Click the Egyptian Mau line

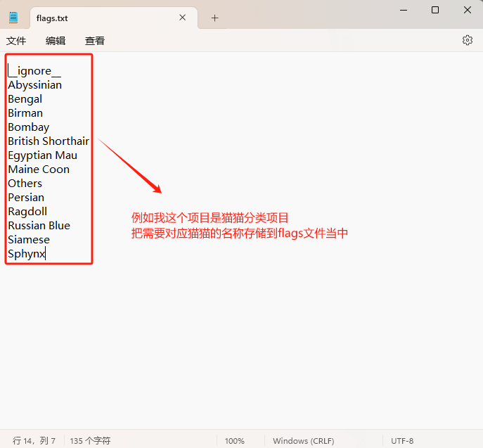click(x=42, y=155)
